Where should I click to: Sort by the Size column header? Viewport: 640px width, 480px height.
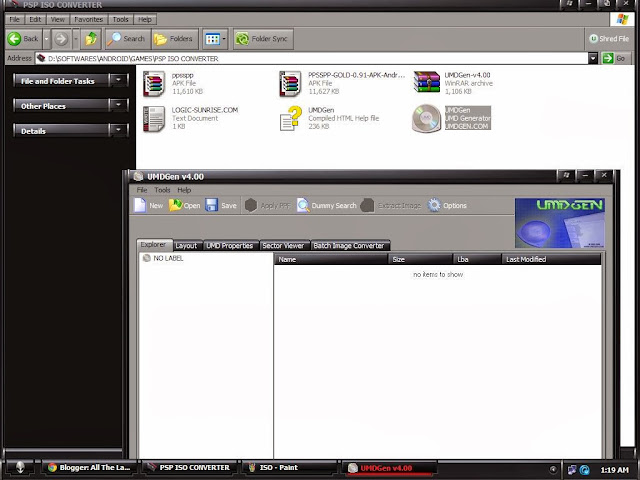click(420, 259)
